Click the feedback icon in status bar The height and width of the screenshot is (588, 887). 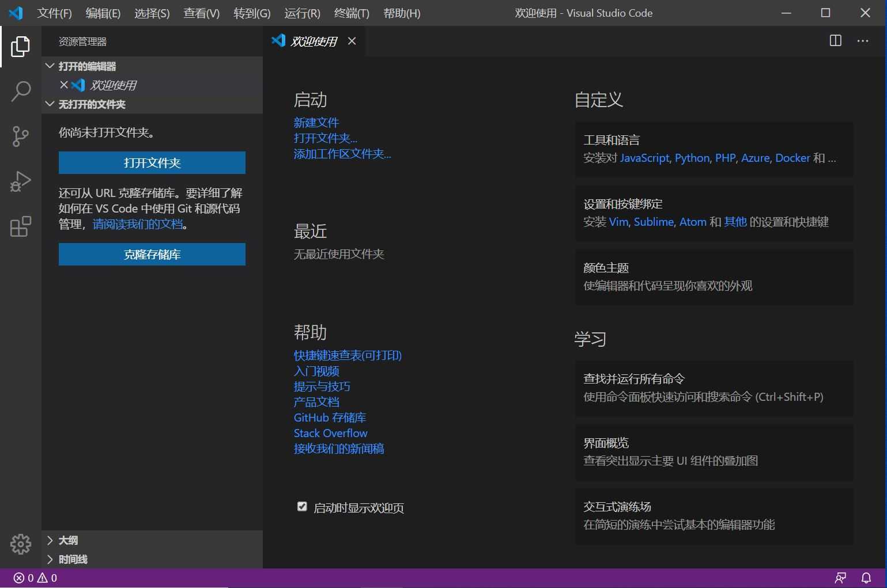pyautogui.click(x=841, y=578)
